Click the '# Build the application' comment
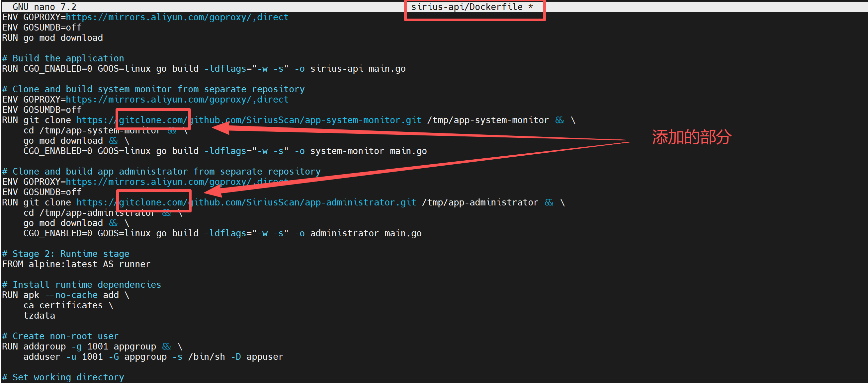868x383 pixels. pyautogui.click(x=63, y=58)
